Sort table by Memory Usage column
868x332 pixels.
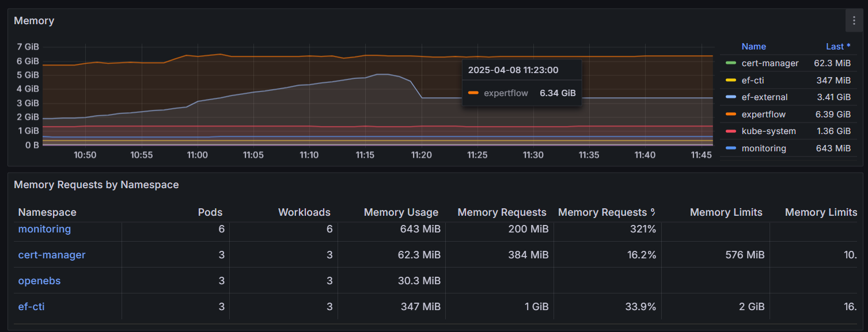[401, 212]
